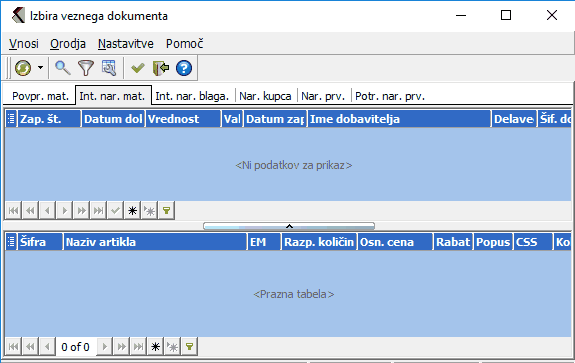Sort by Šifra column header
The height and width of the screenshot is (363, 575).
(x=40, y=242)
